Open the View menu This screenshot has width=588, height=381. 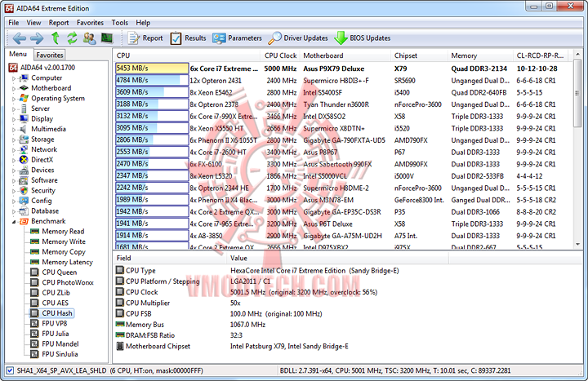pos(33,23)
